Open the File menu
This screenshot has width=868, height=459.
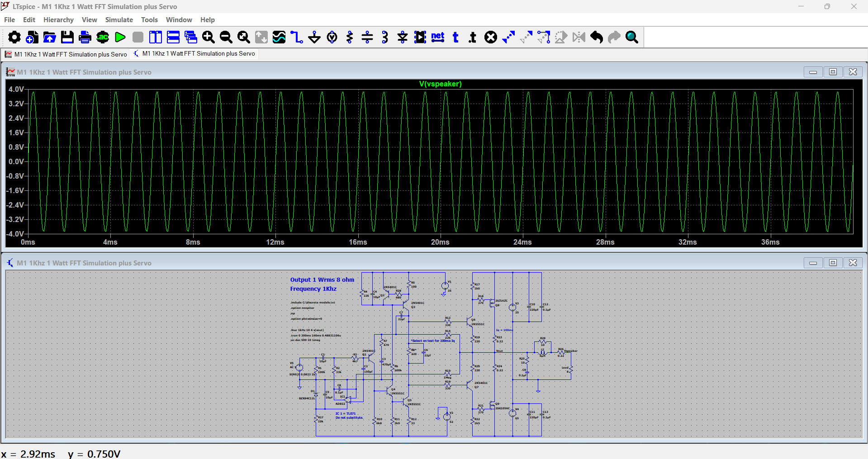pyautogui.click(x=9, y=20)
